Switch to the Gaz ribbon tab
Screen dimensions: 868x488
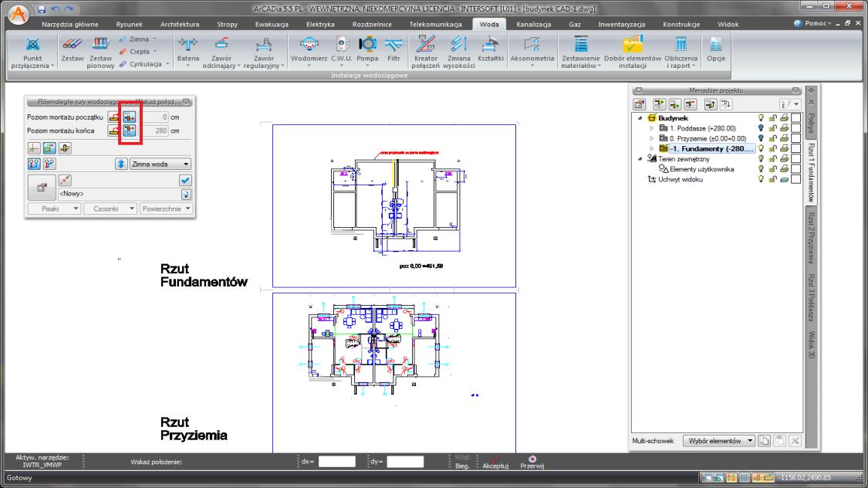[575, 25]
